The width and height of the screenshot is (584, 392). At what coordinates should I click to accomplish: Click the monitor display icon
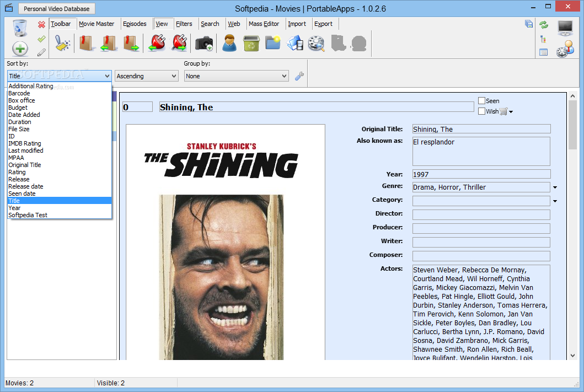click(565, 28)
